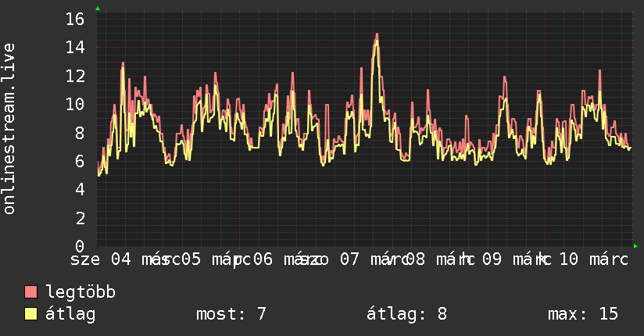Click the onlinestream.live vertical axis title

click(9, 129)
